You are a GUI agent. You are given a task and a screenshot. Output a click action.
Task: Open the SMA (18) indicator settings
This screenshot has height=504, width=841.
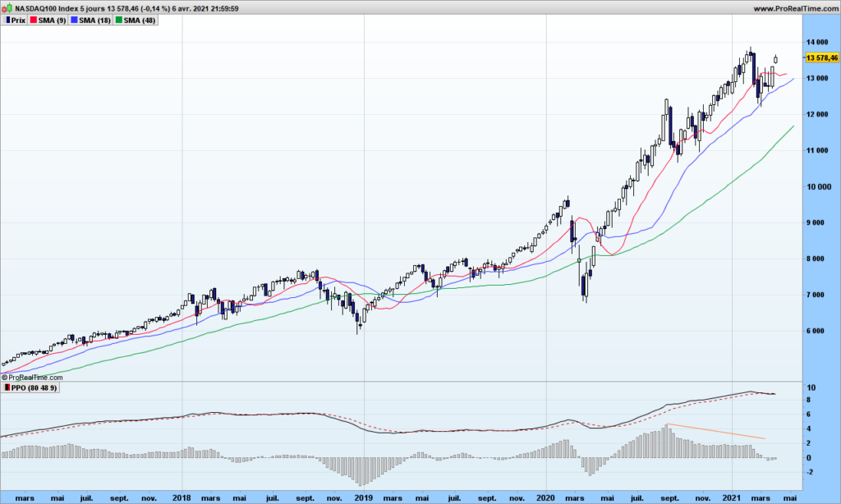pyautogui.click(x=90, y=21)
